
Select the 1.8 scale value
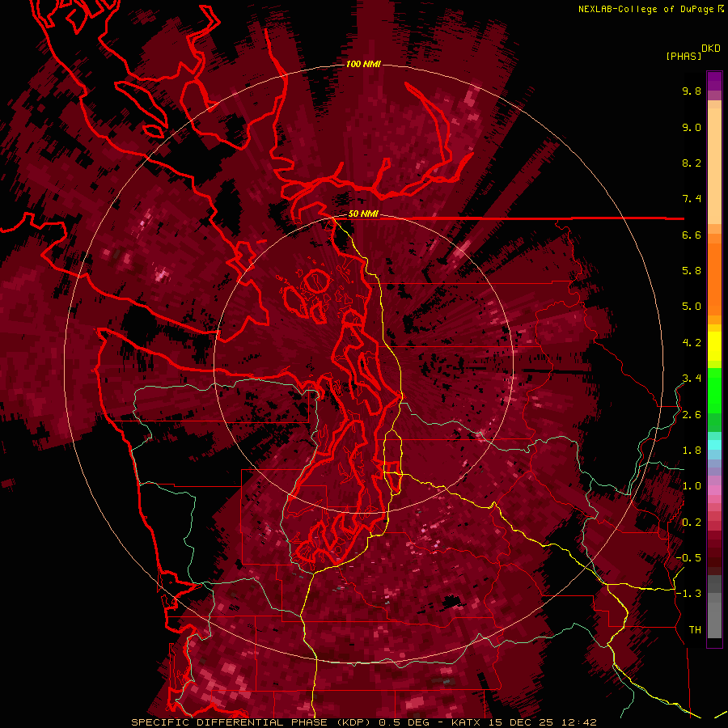[692, 451]
